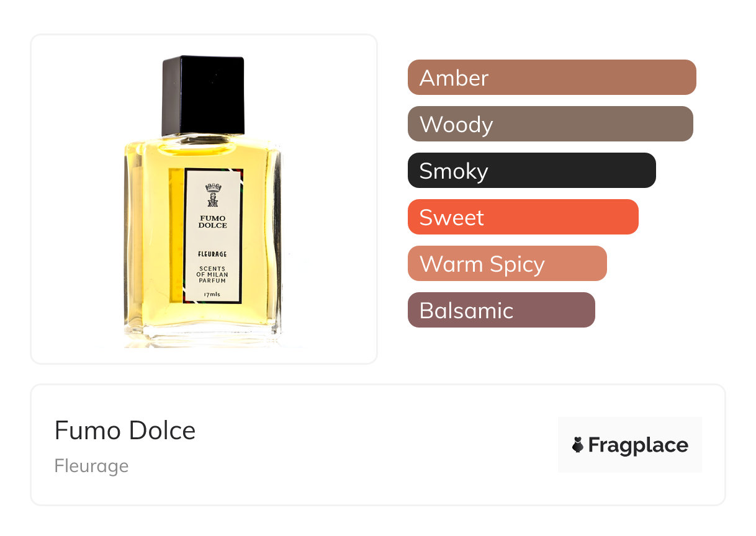Click the Fragplace perfume bottle logo icon

pyautogui.click(x=578, y=445)
